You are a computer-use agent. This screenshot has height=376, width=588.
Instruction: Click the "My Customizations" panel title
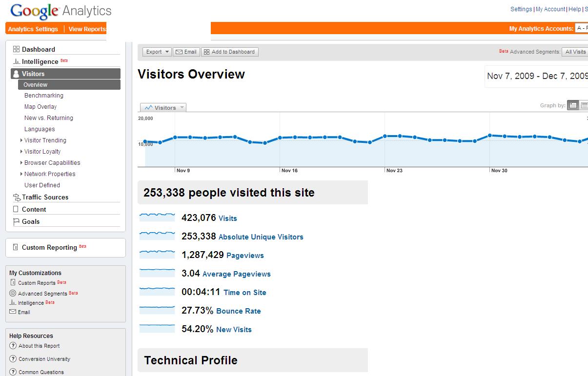point(36,273)
